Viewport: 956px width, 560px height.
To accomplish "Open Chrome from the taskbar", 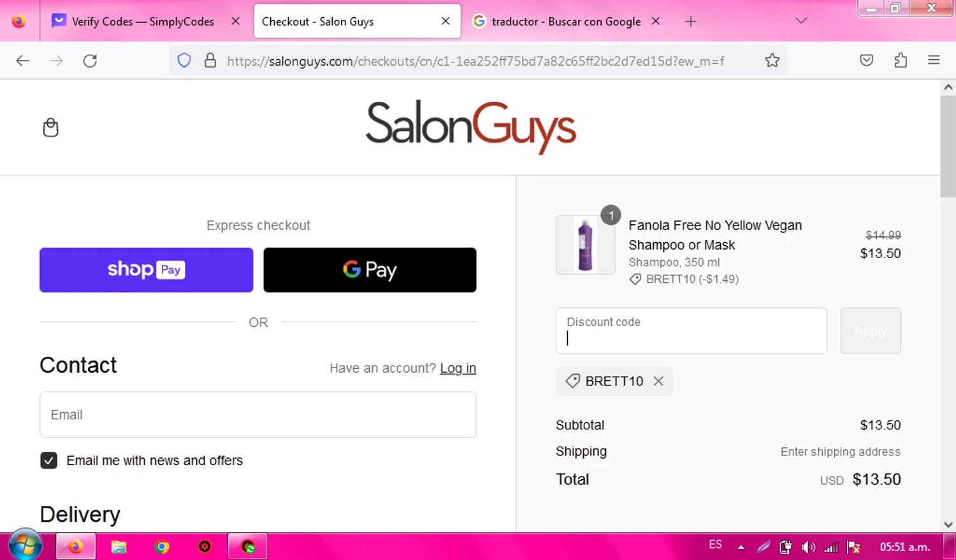I will point(162,547).
